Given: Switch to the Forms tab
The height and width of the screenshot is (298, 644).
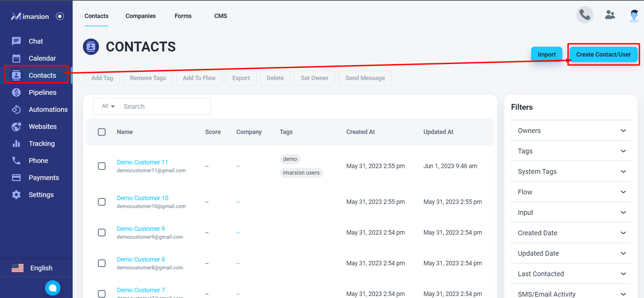Looking at the screenshot, I should [183, 16].
